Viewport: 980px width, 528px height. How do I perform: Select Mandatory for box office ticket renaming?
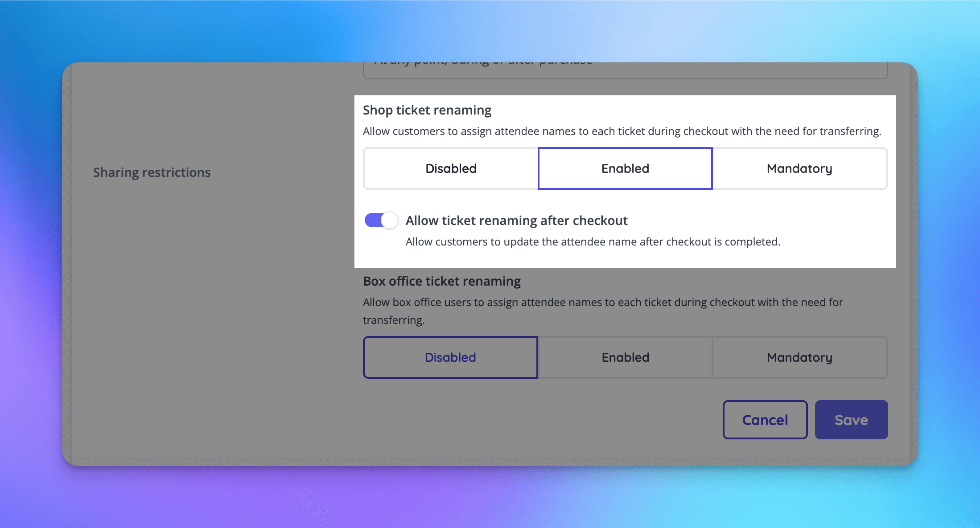[799, 357]
